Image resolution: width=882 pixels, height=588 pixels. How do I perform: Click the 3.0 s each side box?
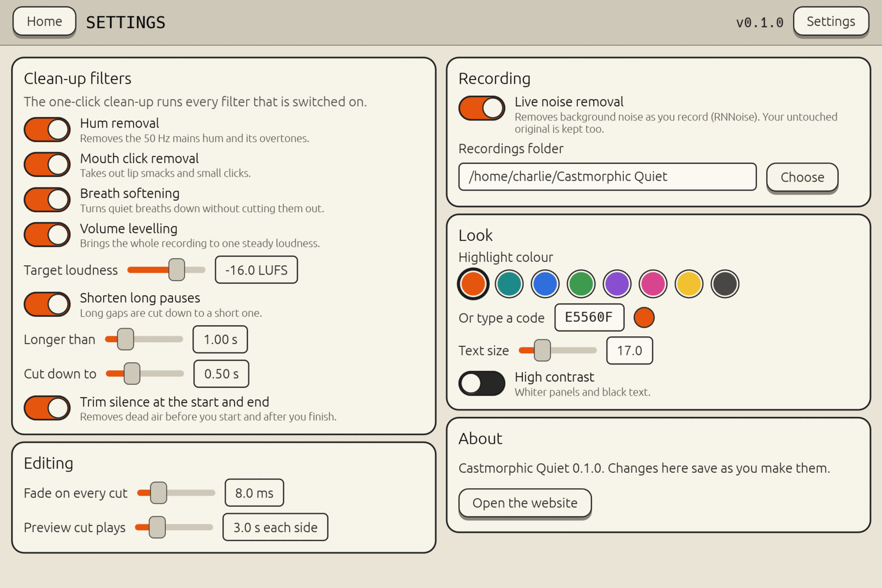pos(275,527)
